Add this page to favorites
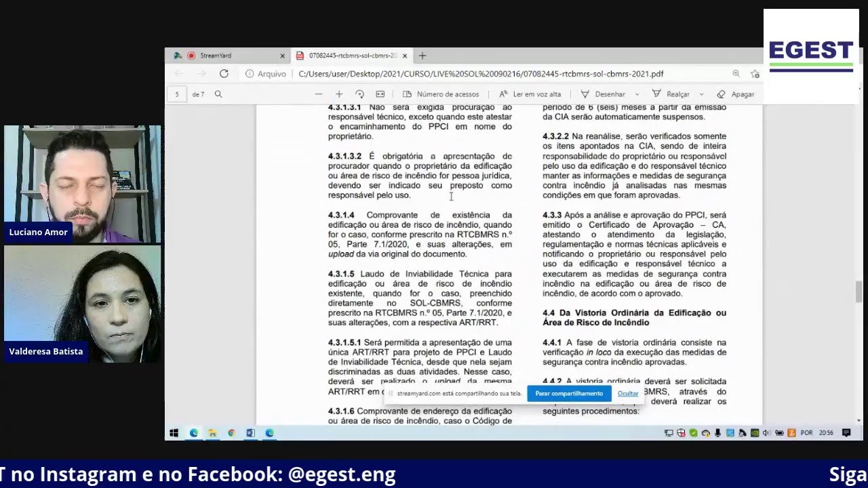 (755, 74)
